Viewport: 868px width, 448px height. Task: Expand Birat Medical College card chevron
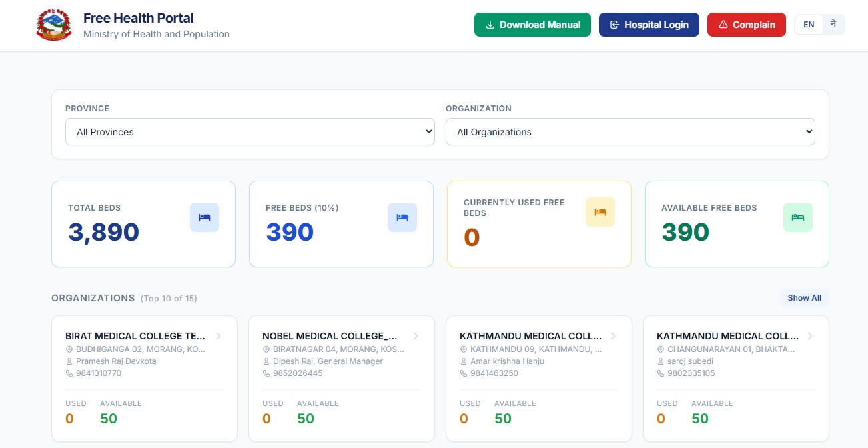pos(218,336)
